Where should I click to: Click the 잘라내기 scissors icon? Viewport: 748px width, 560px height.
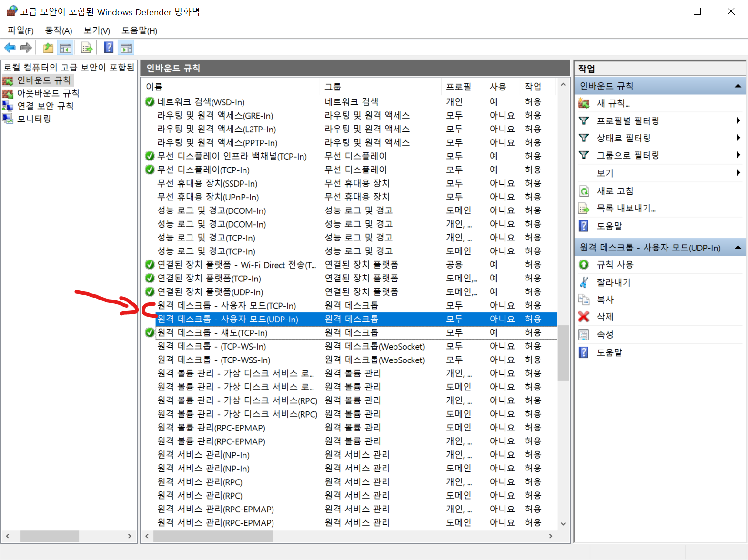pyautogui.click(x=584, y=282)
